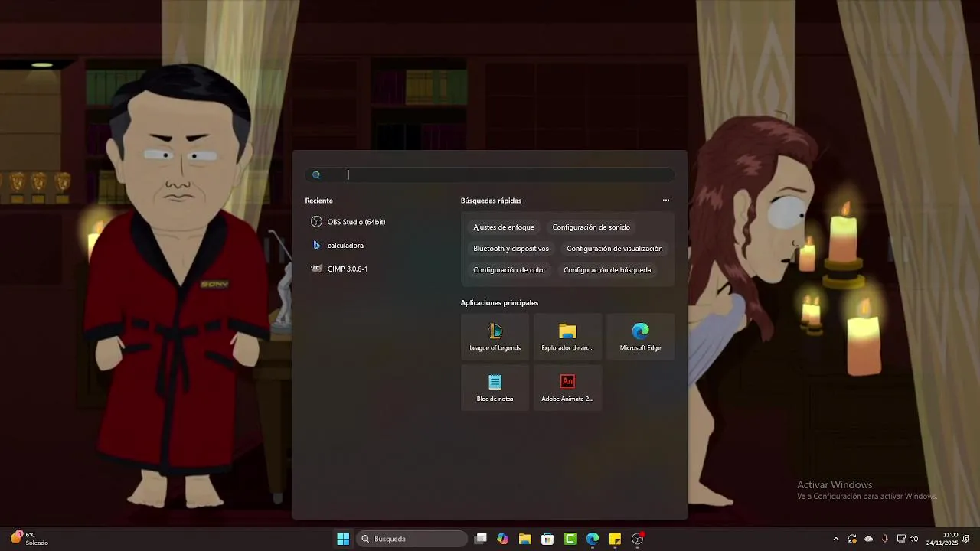Expand hidden system tray icons chevron

[836, 539]
